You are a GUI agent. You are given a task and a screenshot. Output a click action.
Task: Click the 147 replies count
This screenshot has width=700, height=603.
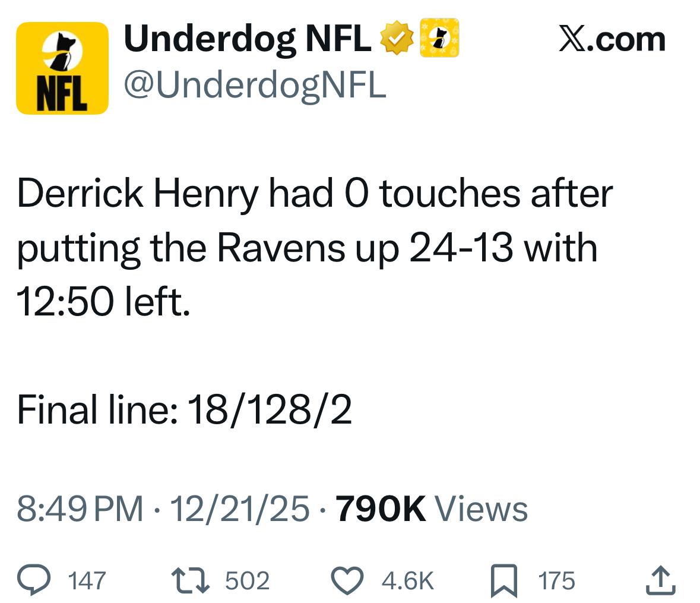pyautogui.click(x=87, y=580)
